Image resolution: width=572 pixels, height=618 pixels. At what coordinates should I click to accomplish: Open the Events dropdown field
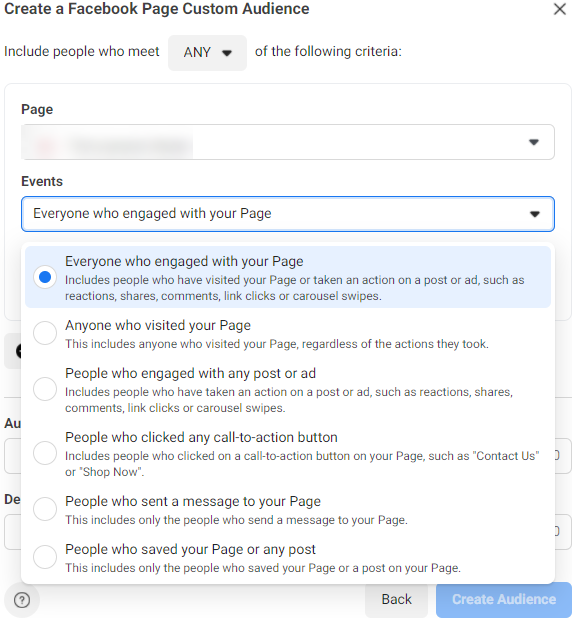click(288, 214)
